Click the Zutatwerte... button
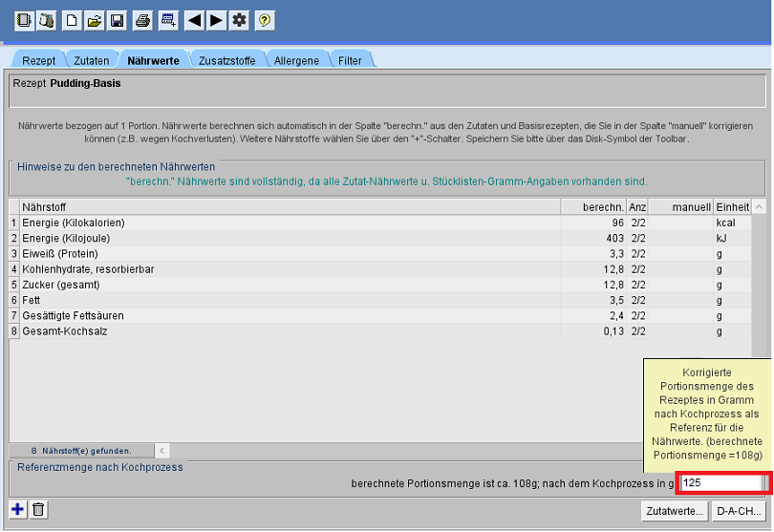The width and height of the screenshot is (774, 532). pyautogui.click(x=675, y=511)
